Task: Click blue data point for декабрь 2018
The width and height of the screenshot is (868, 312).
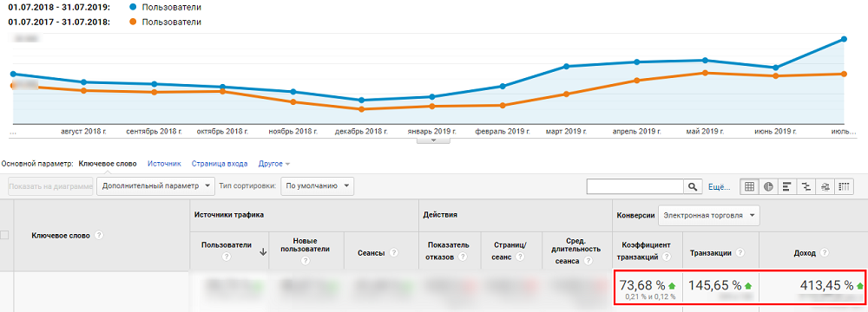Action: 361,101
